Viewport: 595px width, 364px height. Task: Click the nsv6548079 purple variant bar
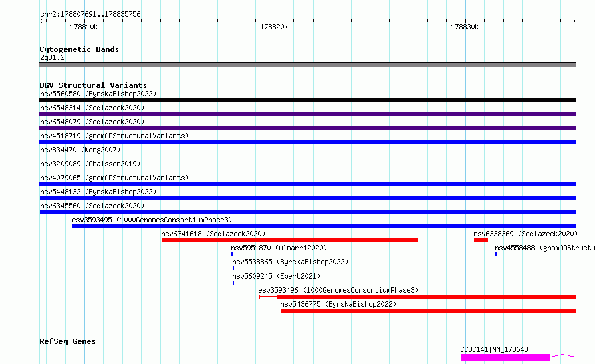pyautogui.click(x=308, y=128)
